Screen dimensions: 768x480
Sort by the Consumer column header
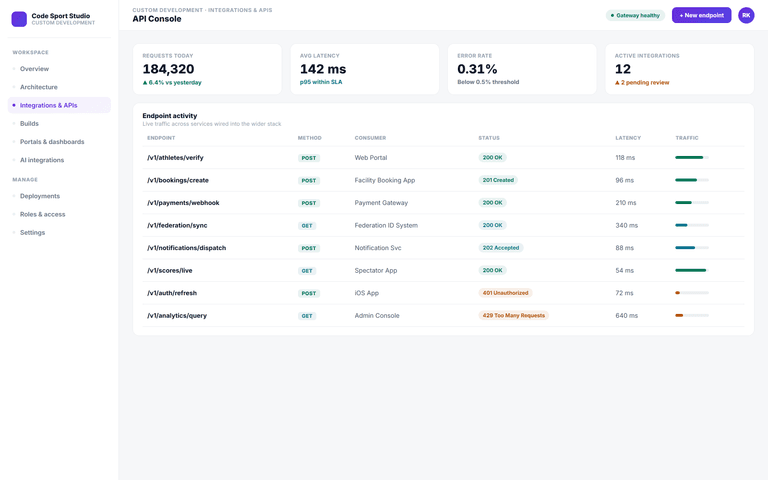click(x=370, y=138)
